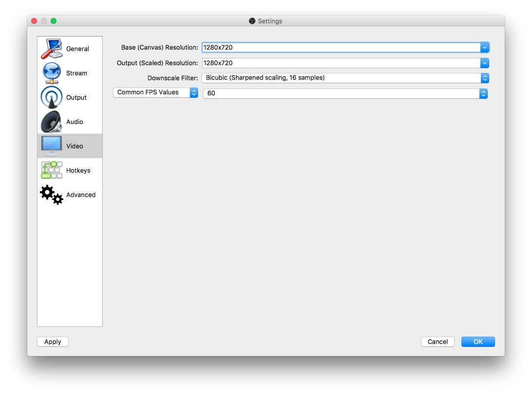
Task: Click the OBS logo in title bar
Action: click(x=252, y=21)
